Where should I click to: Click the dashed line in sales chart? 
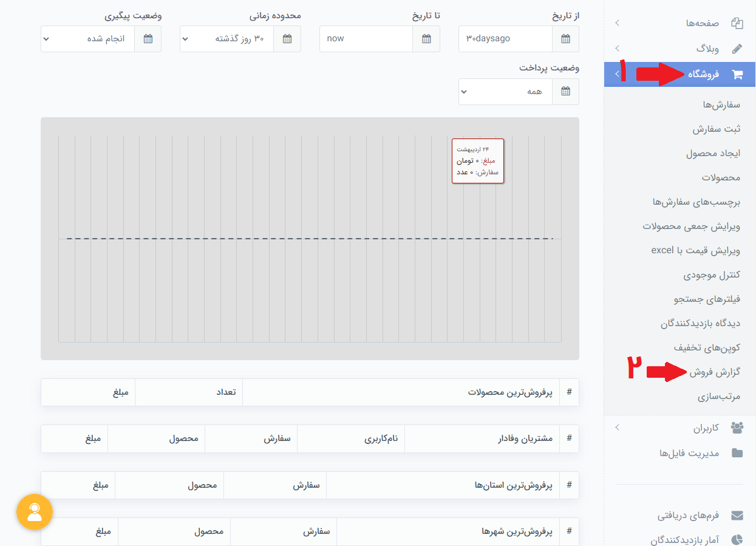pos(310,239)
